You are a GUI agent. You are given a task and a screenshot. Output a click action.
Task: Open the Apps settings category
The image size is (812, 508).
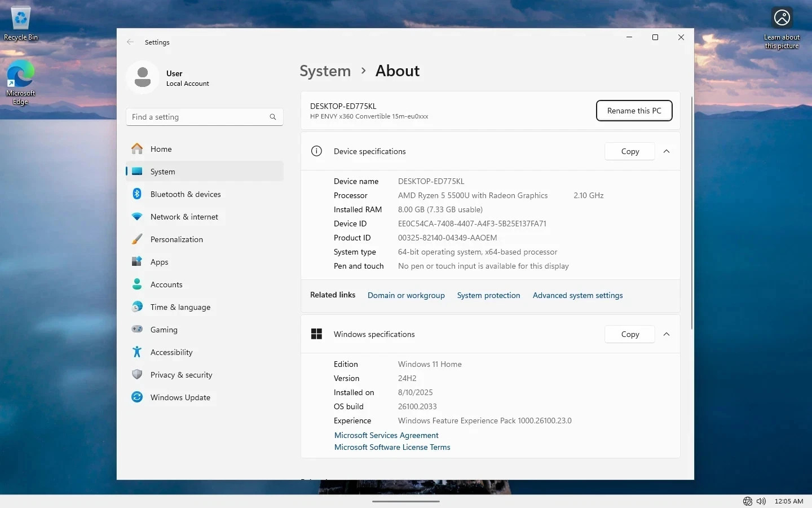coord(205,262)
